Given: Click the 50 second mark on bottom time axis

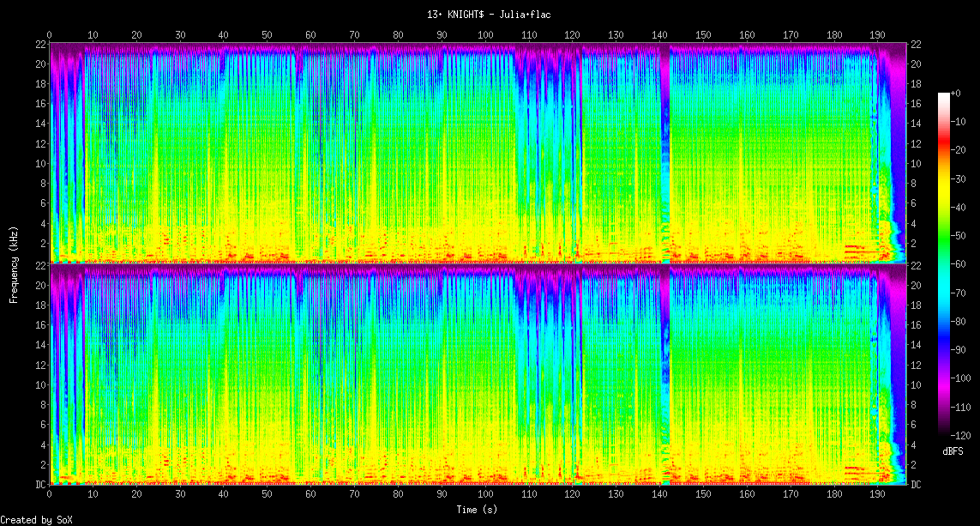Looking at the screenshot, I should (268, 494).
